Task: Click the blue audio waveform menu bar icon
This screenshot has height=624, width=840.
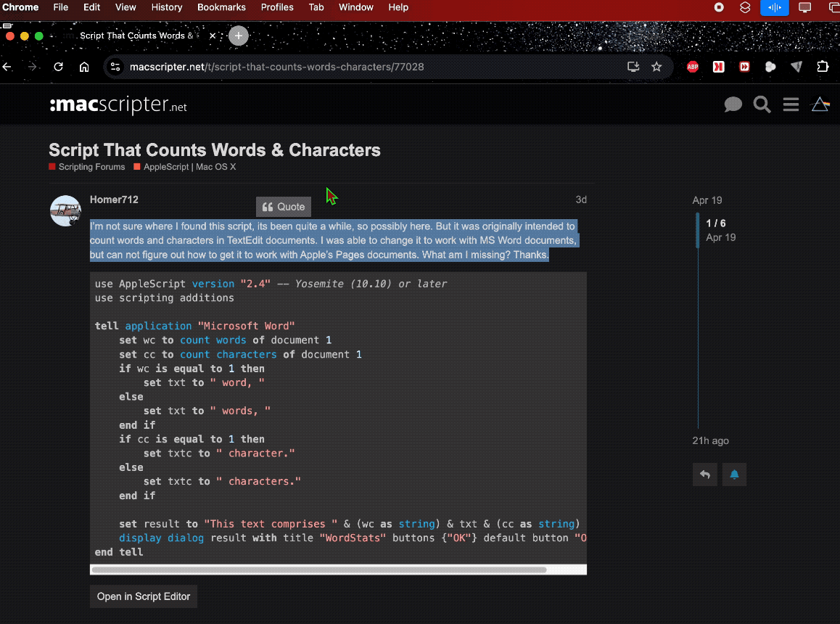Action: pyautogui.click(x=775, y=7)
